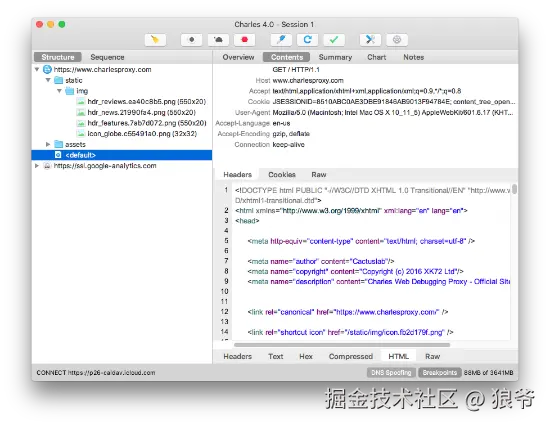Screen dimensions: 550x426
Task: Expand the ssl.google-analytics.com host node
Action: [37, 166]
